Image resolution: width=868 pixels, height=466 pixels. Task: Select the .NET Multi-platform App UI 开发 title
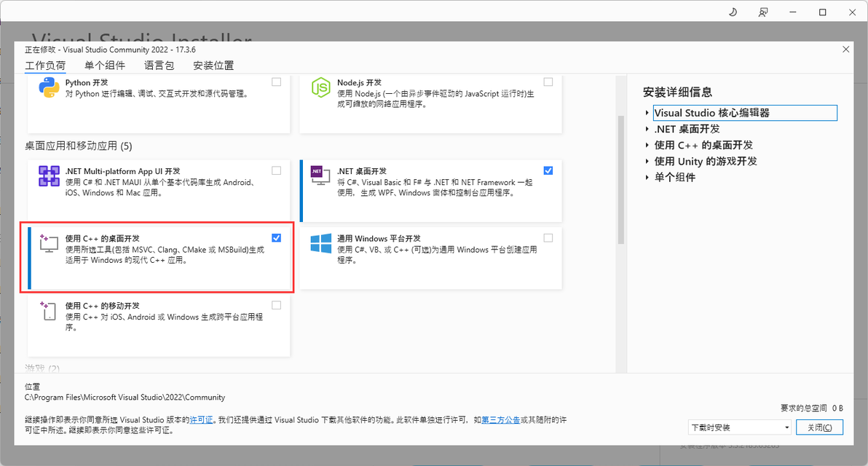coord(122,171)
